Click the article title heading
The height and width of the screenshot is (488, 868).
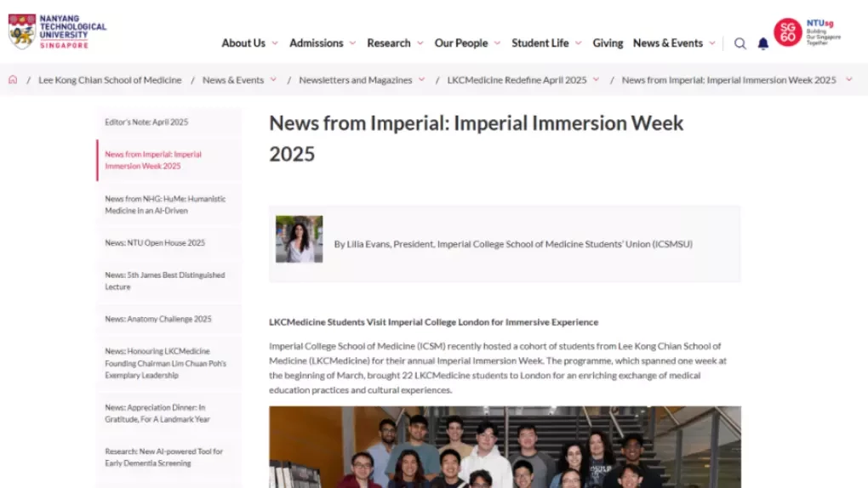(476, 139)
